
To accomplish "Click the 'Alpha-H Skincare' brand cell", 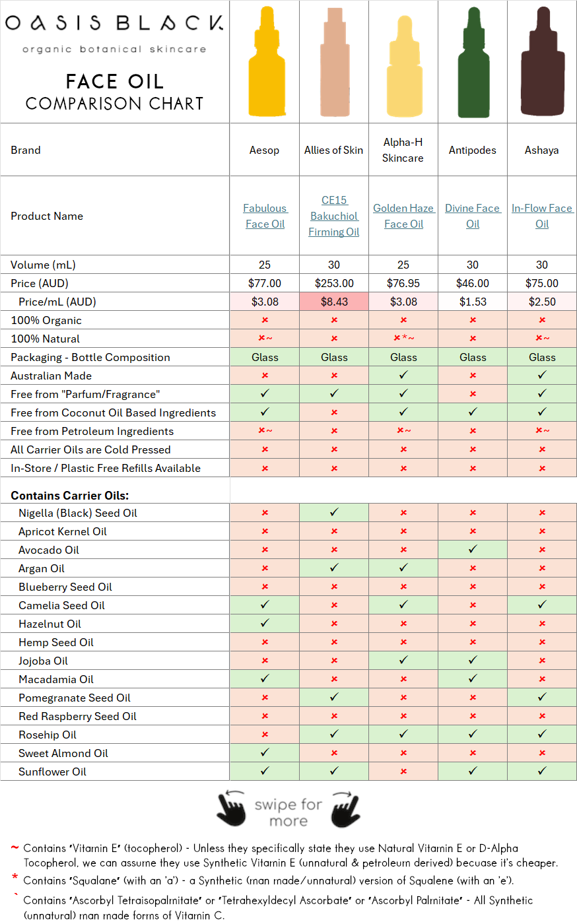I will 403,150.
